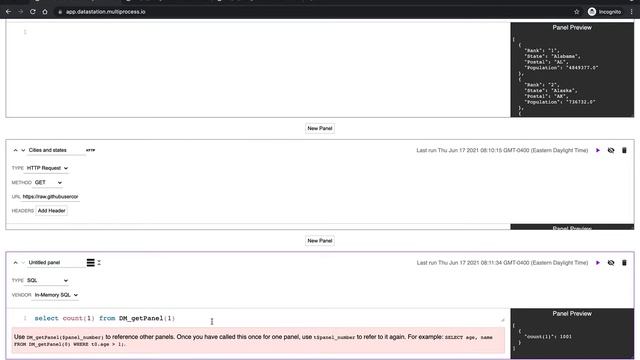640x360 pixels.
Task: Open the SQL type dropdown
Action: (47, 280)
